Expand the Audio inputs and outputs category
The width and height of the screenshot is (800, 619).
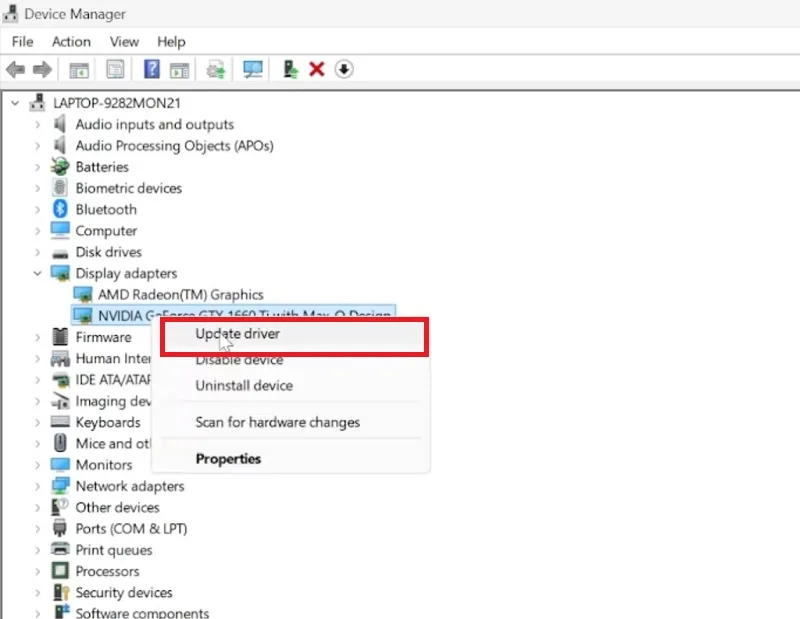point(38,125)
